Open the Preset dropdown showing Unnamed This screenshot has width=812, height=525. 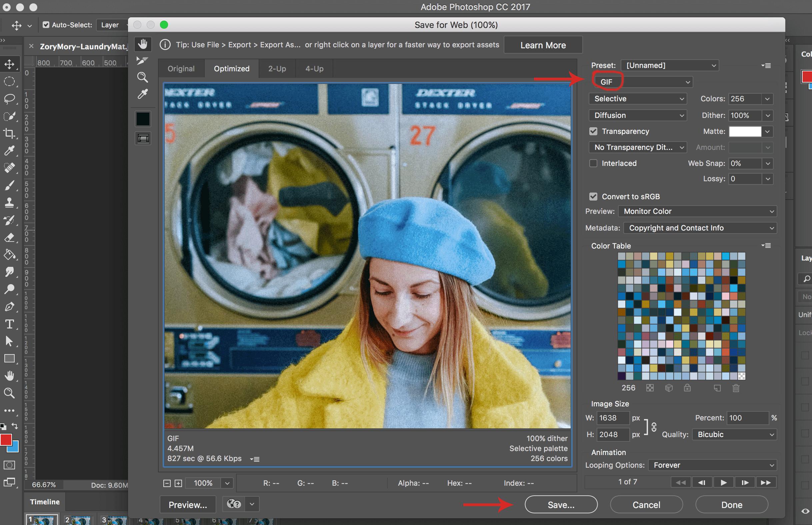670,65
